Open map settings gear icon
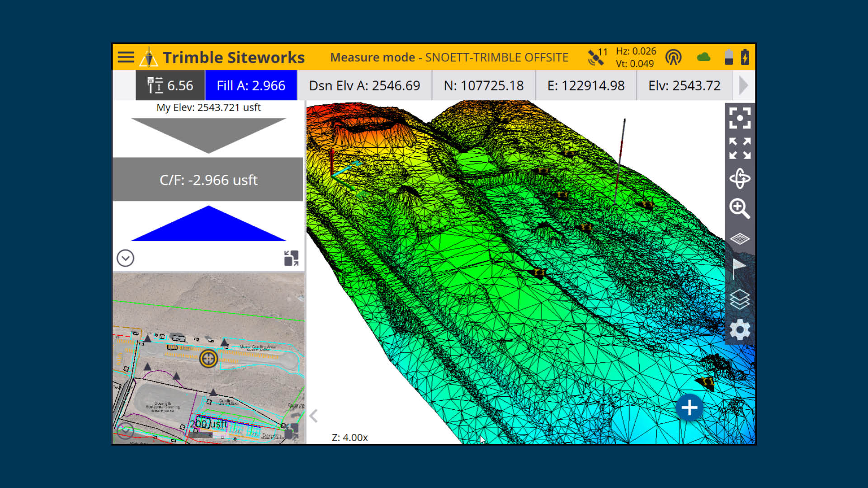This screenshot has width=868, height=488. [740, 330]
